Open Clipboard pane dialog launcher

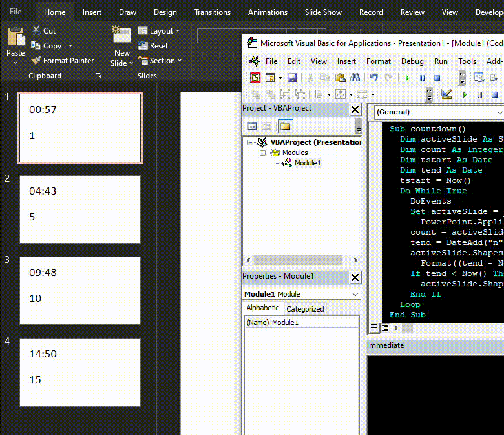pos(98,76)
